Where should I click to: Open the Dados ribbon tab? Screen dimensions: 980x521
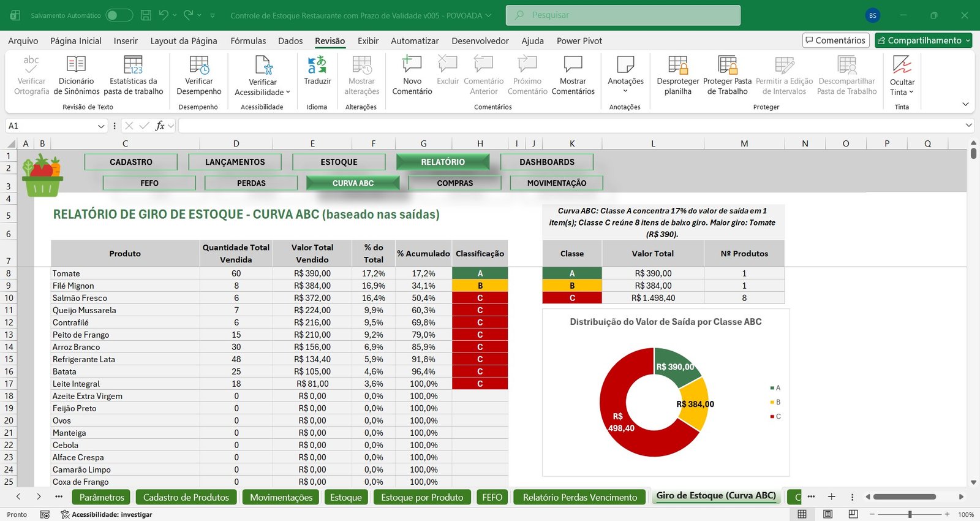(x=290, y=40)
